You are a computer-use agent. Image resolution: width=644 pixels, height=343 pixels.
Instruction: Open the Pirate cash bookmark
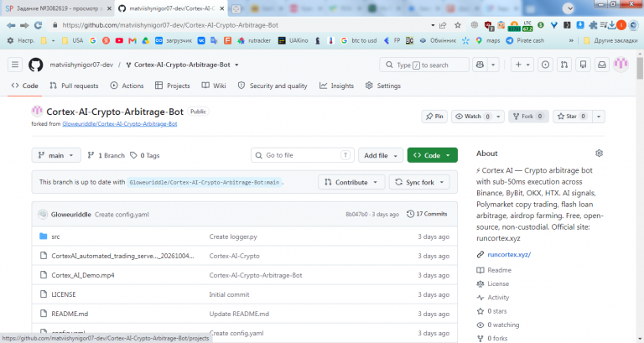(525, 40)
